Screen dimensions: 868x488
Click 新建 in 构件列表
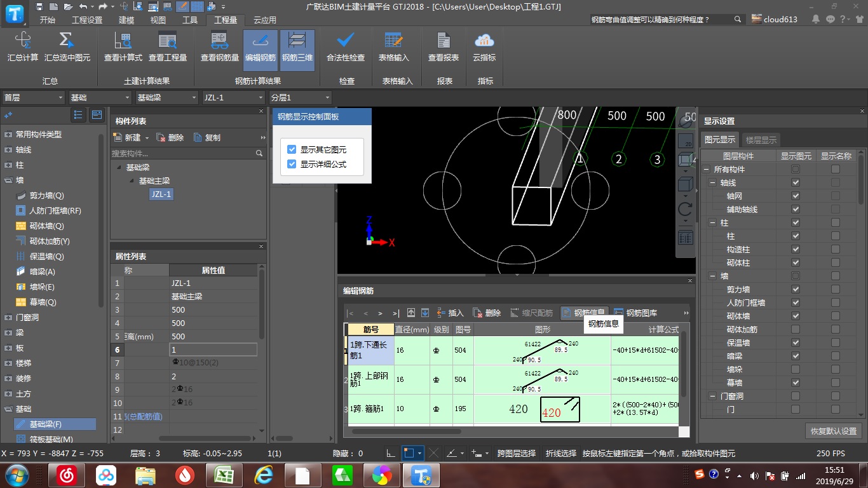pyautogui.click(x=127, y=137)
